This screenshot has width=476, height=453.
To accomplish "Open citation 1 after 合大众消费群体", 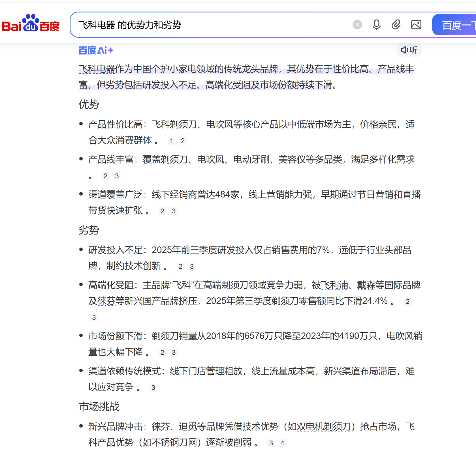I will pyautogui.click(x=171, y=141).
